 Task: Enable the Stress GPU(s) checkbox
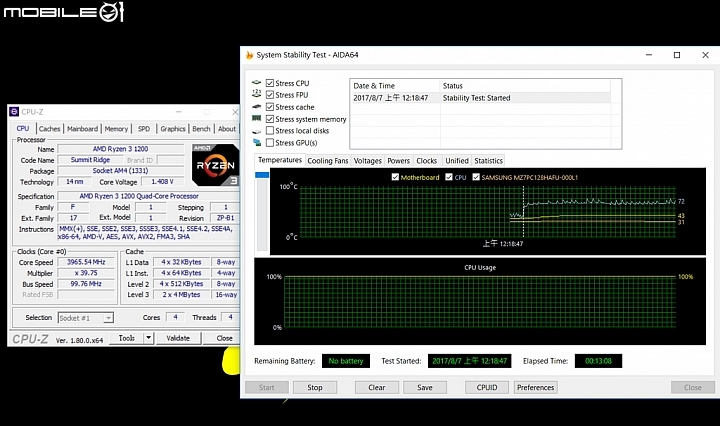tap(270, 143)
